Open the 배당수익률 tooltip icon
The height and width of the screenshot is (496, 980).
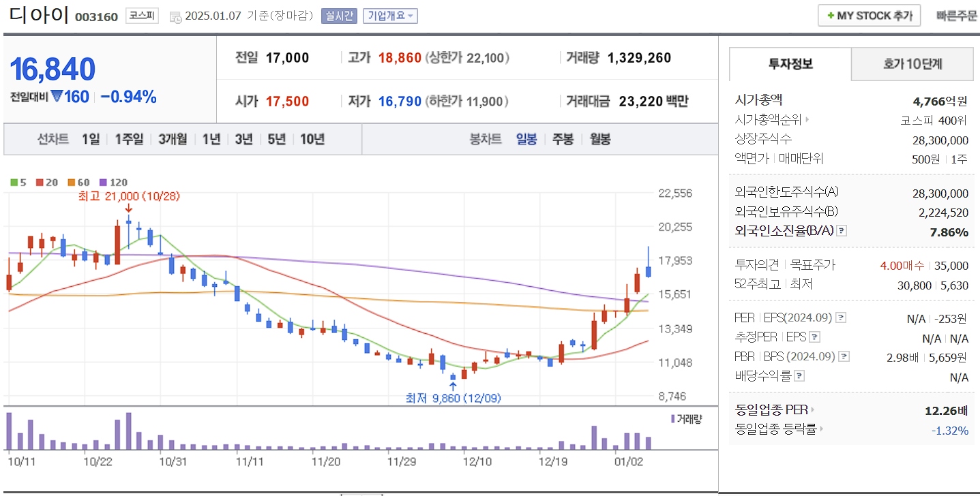coord(798,377)
